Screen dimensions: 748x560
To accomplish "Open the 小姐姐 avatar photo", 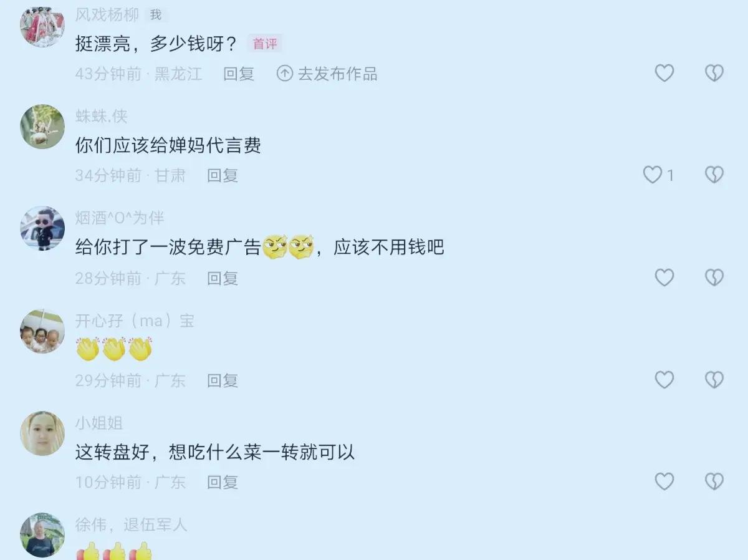I will 42,433.
